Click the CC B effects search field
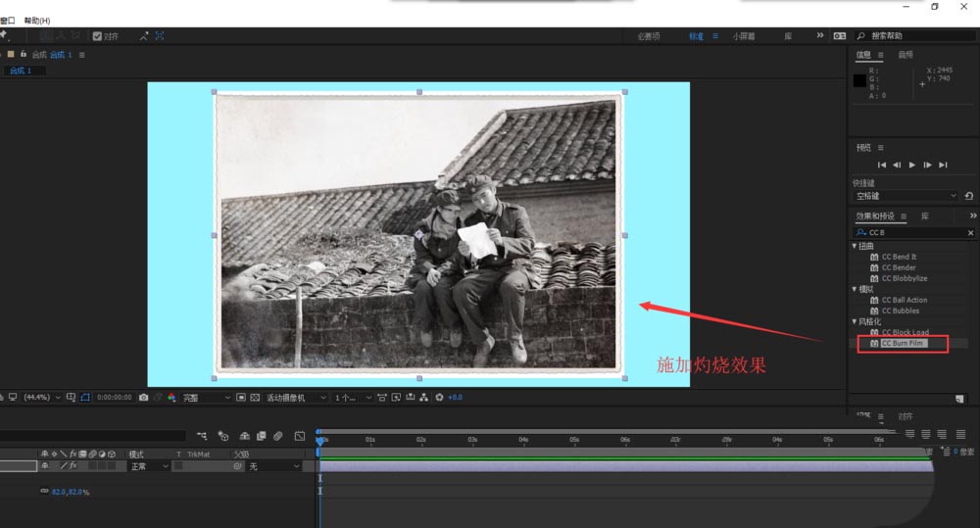Viewport: 980px width, 528px height. coord(913,232)
